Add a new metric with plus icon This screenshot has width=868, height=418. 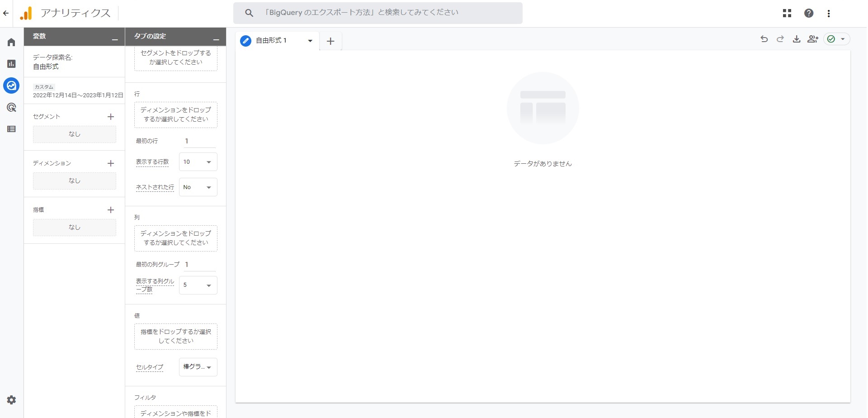(111, 210)
